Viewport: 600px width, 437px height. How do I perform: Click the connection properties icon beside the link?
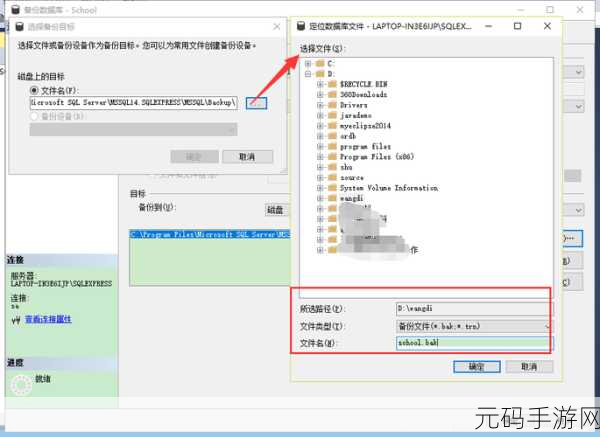pyautogui.click(x=16, y=320)
